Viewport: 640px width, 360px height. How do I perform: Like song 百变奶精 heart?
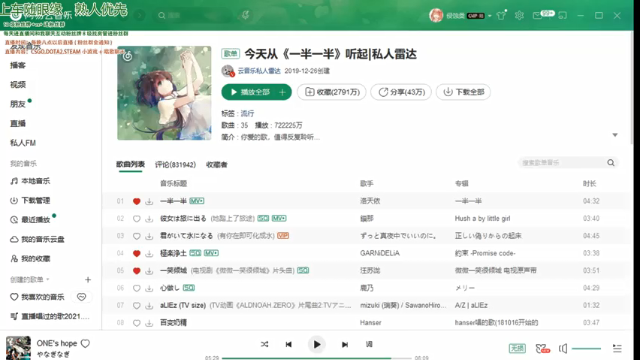pos(137,323)
